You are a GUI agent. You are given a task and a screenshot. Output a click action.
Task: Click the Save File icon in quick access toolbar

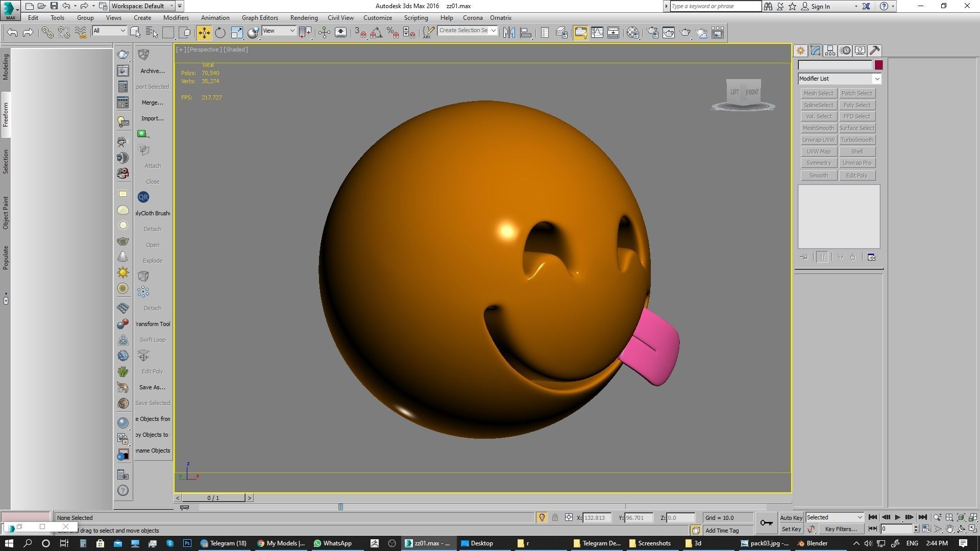[x=54, y=6]
